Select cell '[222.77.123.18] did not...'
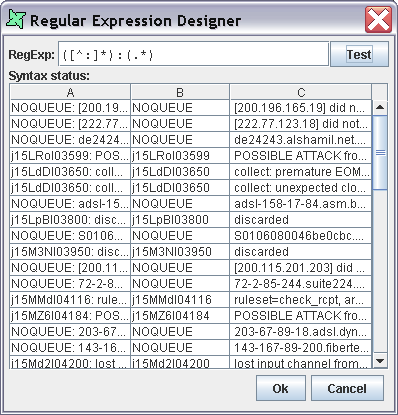 point(301,124)
